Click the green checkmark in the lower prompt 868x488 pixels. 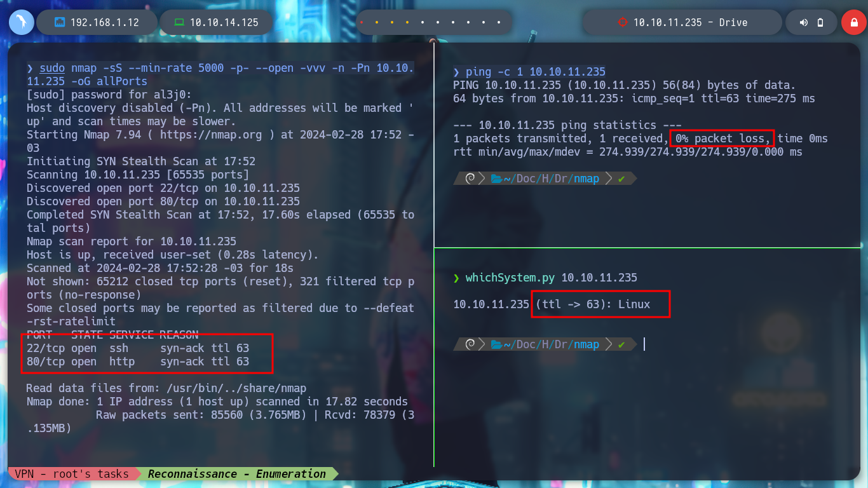point(621,344)
